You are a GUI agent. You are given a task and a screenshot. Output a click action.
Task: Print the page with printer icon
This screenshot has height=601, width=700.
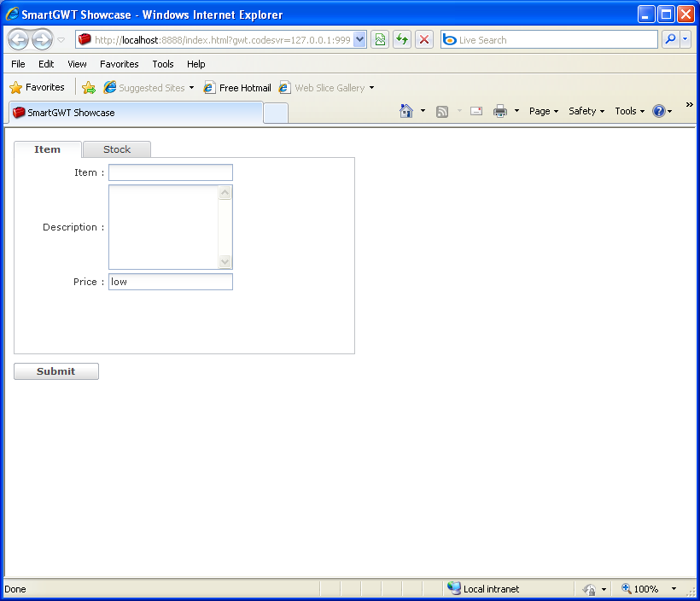click(x=500, y=111)
